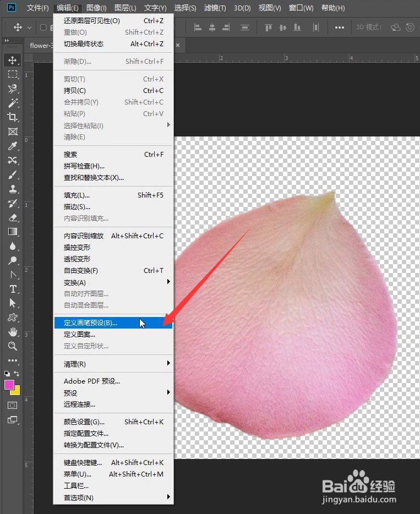This screenshot has height=514, width=420.
Task: Select the Rectangular Marquee tool
Action: 13,74
